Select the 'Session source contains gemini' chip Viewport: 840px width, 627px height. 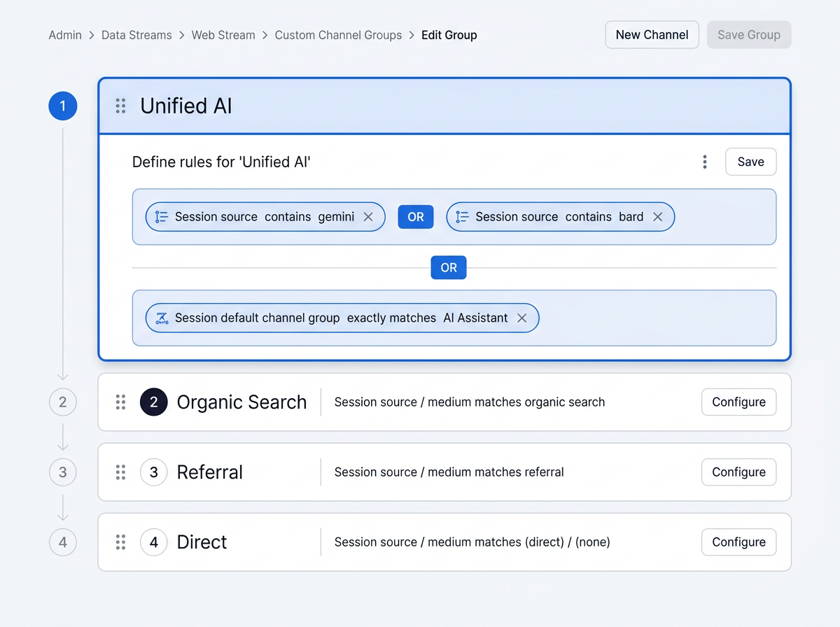click(x=265, y=217)
